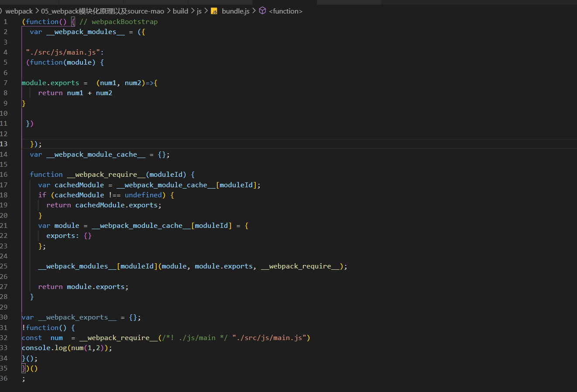Click 'return cachedModule.exports;' on line 19
The height and width of the screenshot is (392, 577).
point(104,205)
